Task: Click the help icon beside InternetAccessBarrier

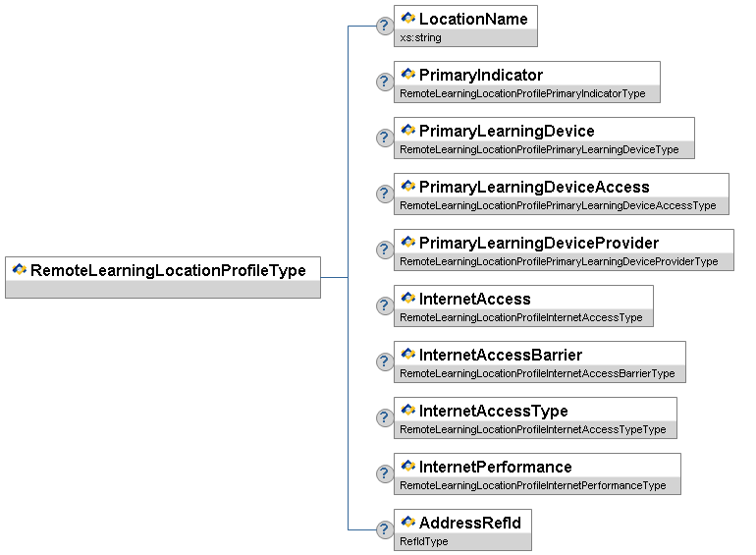Action: 385,361
